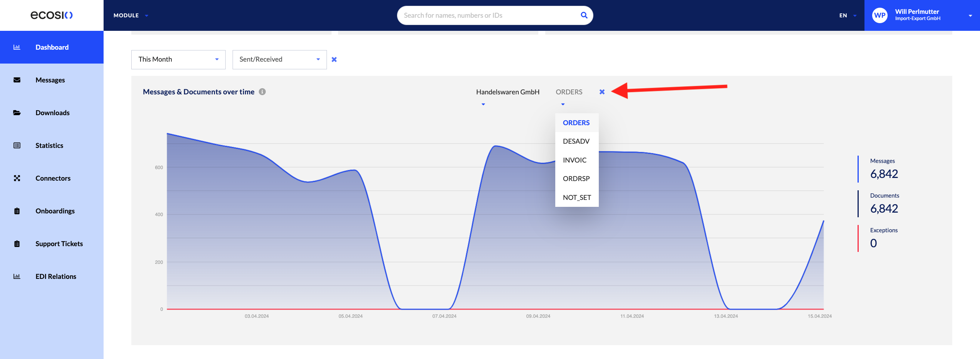Screen dimensions: 980x359
Task: Click the WP user avatar
Action: 880,15
